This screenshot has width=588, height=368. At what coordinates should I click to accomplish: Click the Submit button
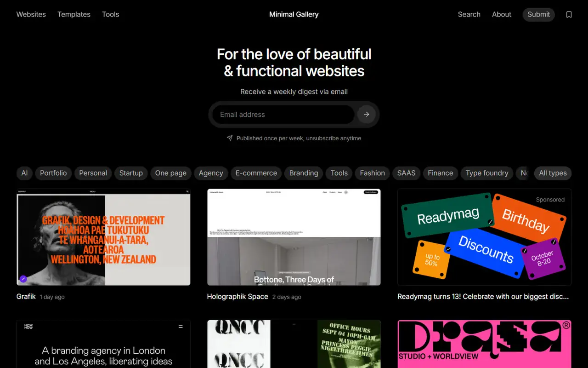pyautogui.click(x=539, y=14)
